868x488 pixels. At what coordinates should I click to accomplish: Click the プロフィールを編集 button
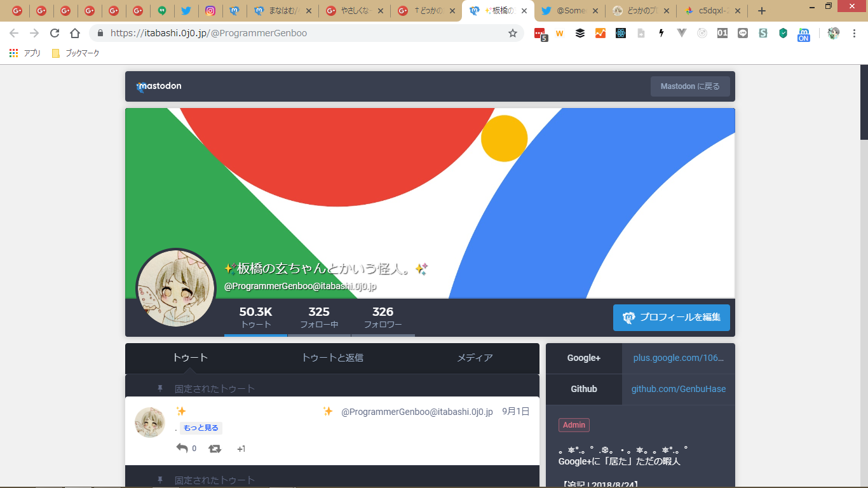pyautogui.click(x=671, y=318)
